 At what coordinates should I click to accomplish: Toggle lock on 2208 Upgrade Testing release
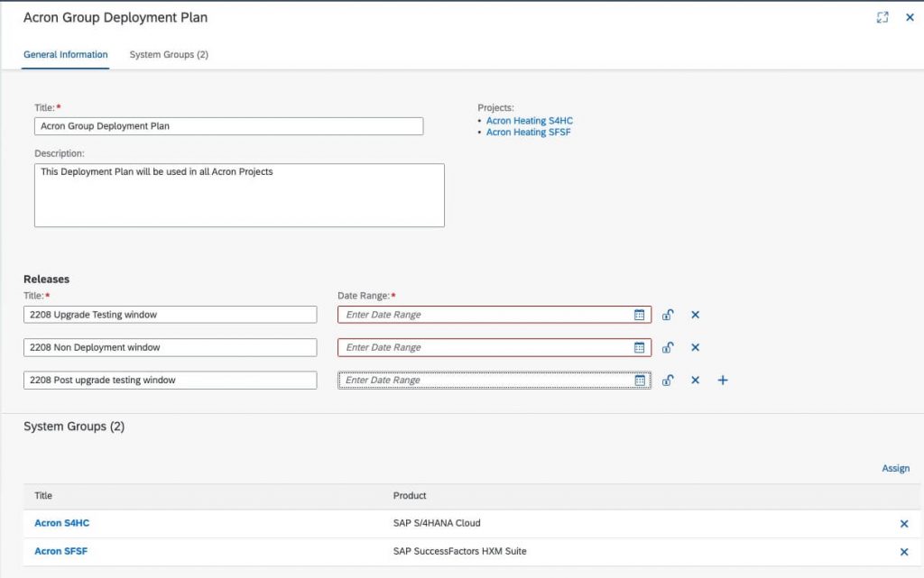(x=668, y=315)
